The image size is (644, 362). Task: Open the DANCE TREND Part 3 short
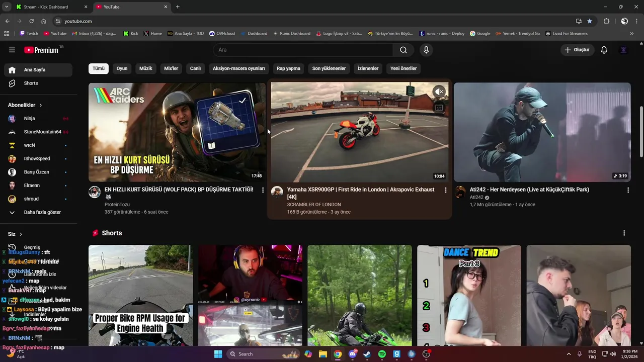pyautogui.click(x=469, y=296)
